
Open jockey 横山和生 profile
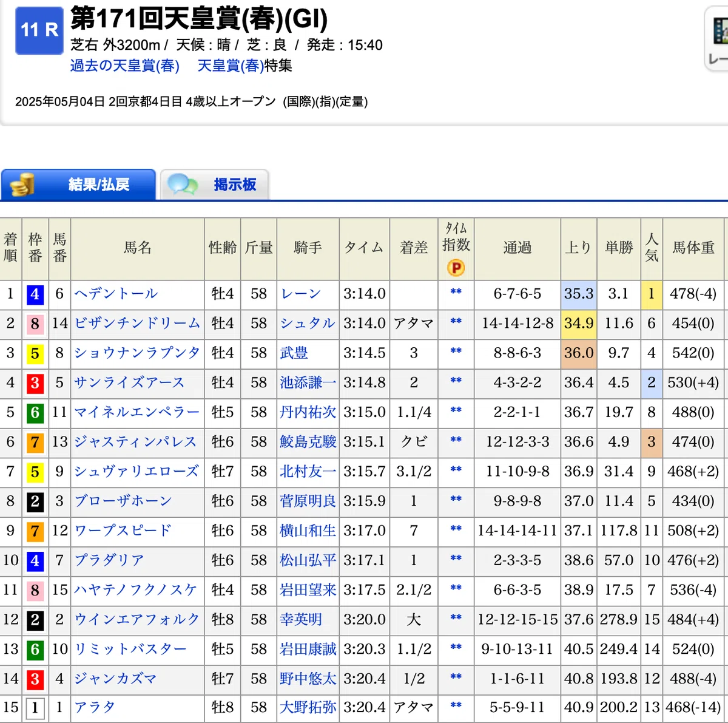pos(308,531)
